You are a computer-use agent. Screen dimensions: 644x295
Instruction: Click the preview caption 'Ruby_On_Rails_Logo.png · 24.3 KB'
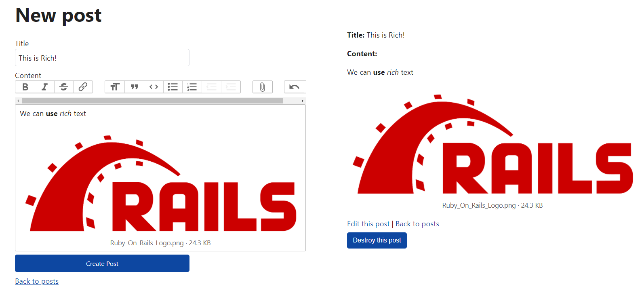(492, 205)
